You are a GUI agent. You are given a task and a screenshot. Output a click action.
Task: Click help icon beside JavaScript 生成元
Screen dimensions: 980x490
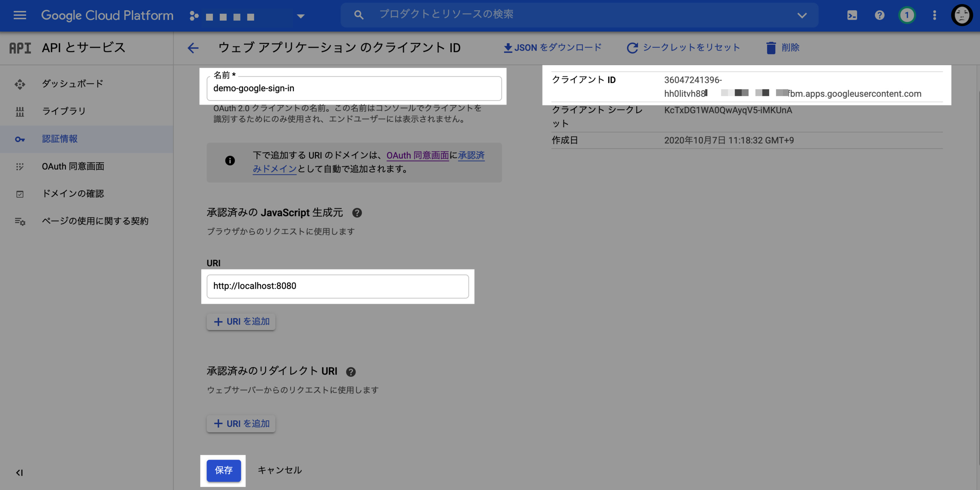coord(357,213)
